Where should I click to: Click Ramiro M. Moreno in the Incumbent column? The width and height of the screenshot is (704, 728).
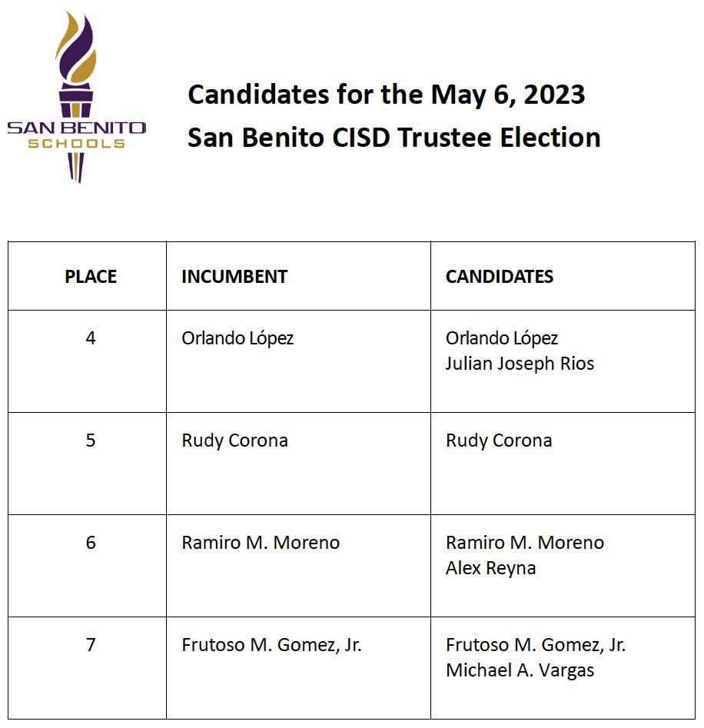click(x=261, y=543)
